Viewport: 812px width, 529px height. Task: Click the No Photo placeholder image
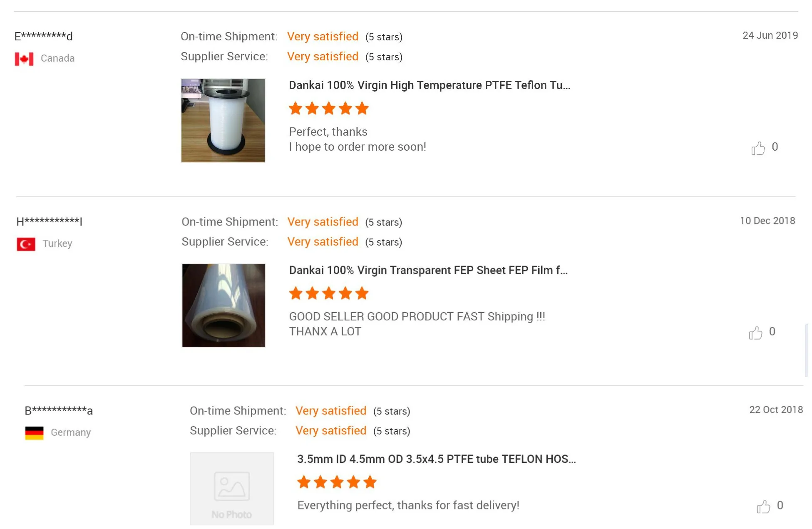point(232,488)
